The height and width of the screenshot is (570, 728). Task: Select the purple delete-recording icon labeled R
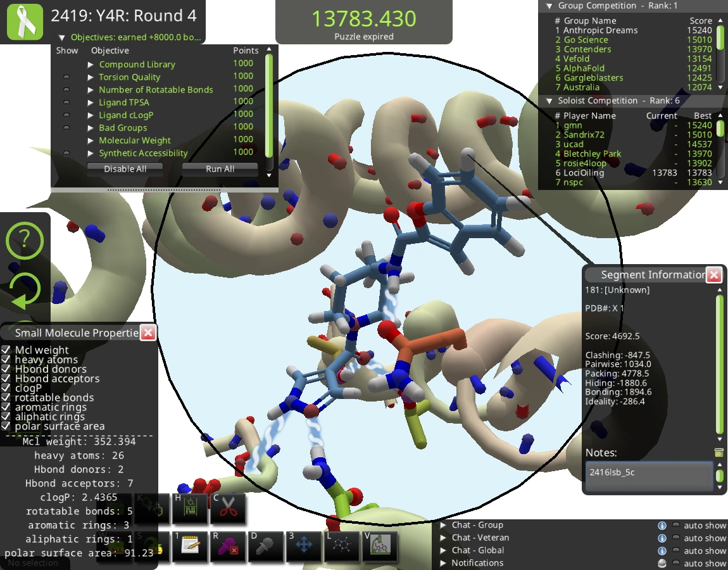229,545
